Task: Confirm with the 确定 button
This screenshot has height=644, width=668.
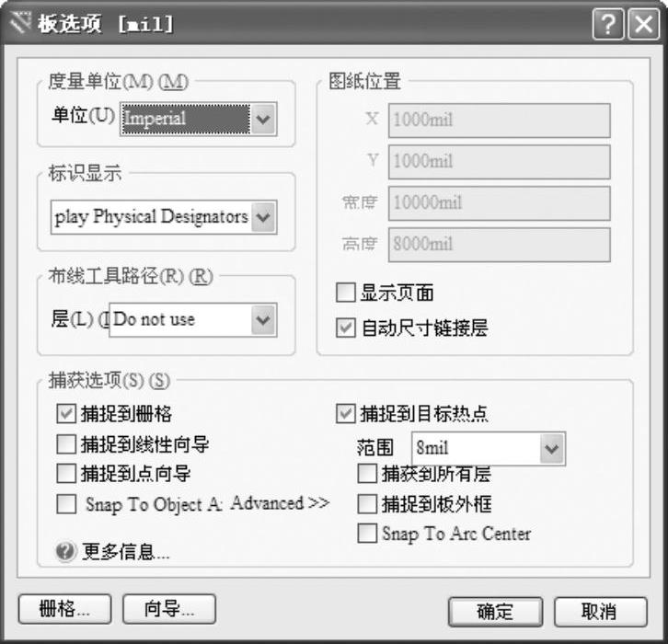Action: pos(495,612)
